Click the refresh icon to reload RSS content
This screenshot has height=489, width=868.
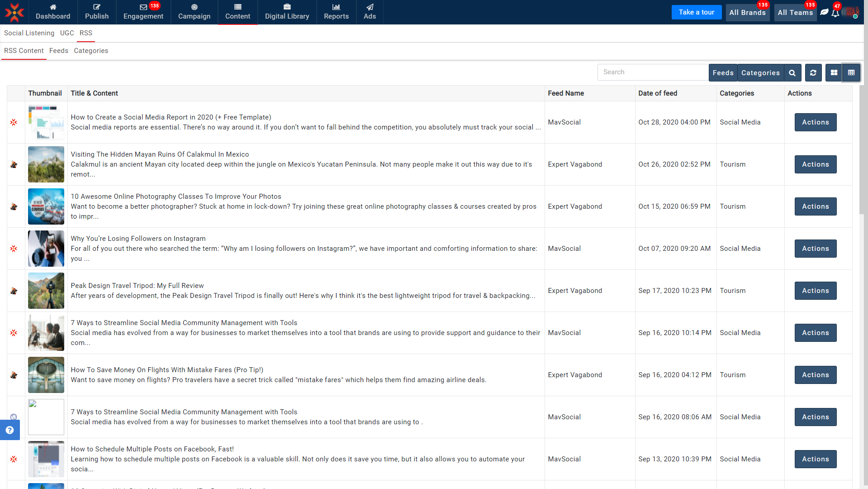point(813,72)
